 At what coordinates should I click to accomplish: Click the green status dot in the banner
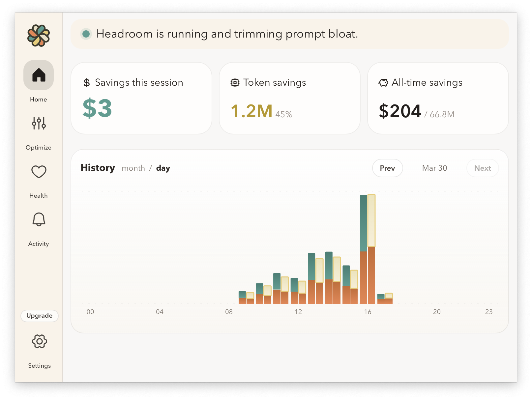coord(86,34)
